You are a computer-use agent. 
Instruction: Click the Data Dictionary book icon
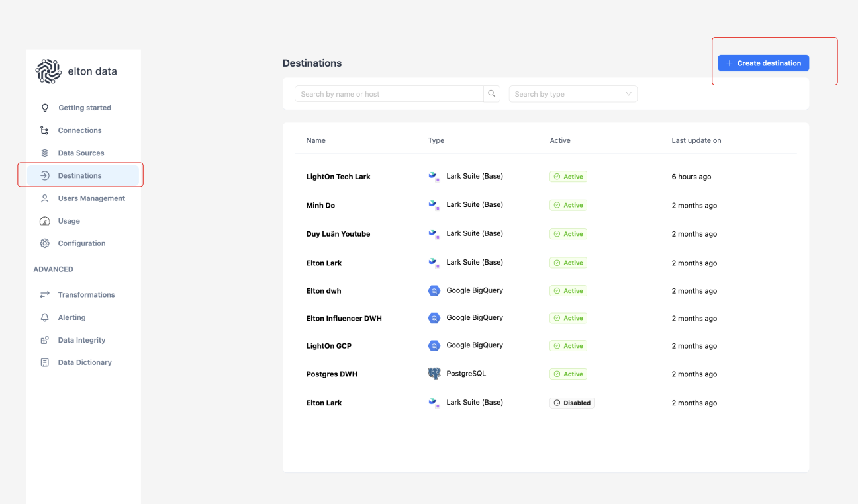[x=44, y=362]
